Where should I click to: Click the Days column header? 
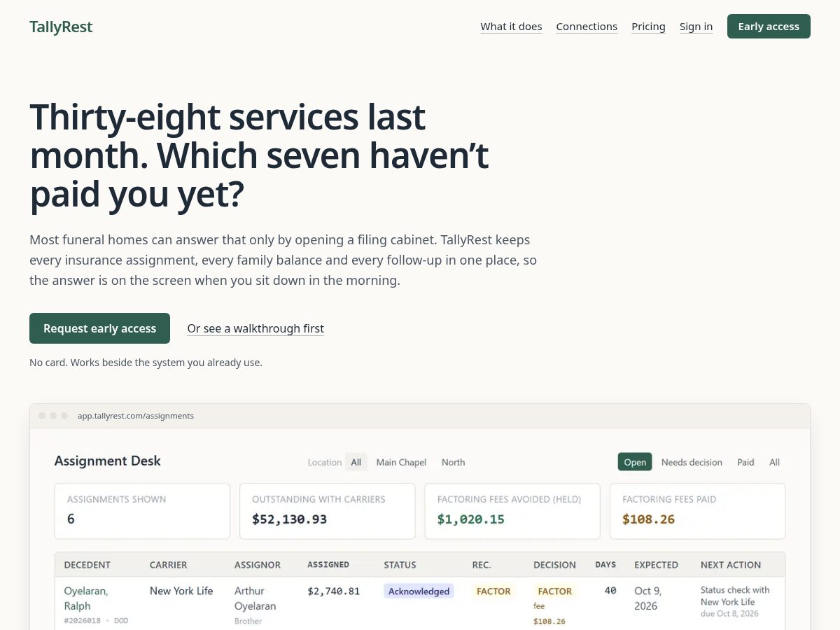click(605, 565)
